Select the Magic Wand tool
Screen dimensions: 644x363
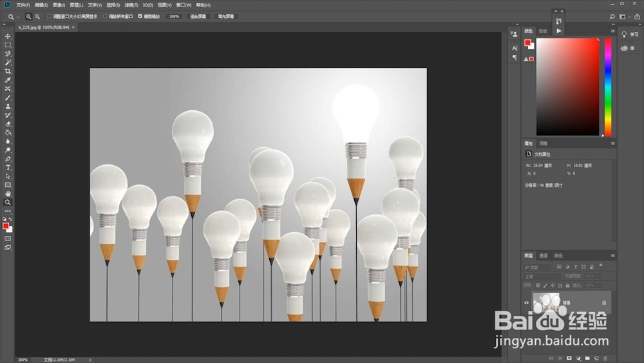click(x=8, y=63)
